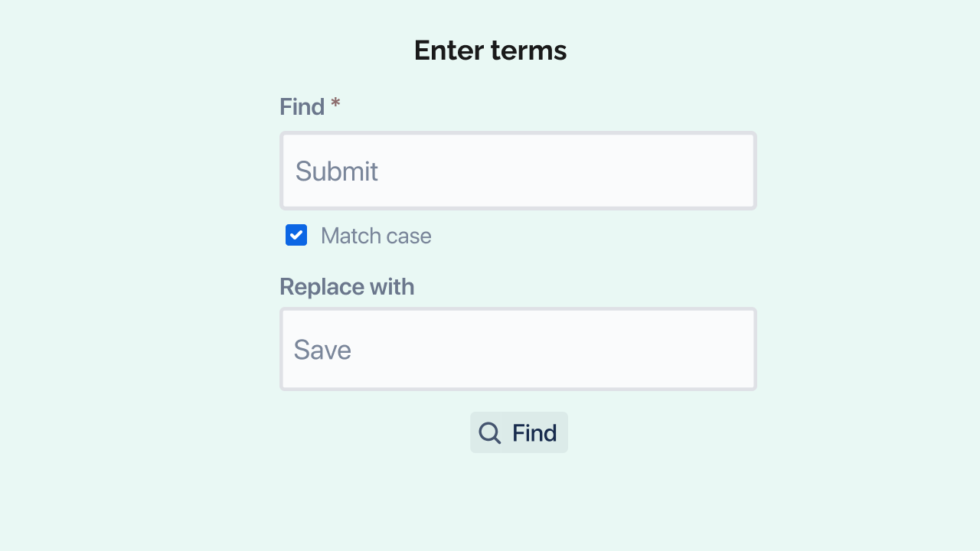Viewport: 980px width, 551px height.
Task: Click the Save text in Replace field
Action: (x=322, y=350)
